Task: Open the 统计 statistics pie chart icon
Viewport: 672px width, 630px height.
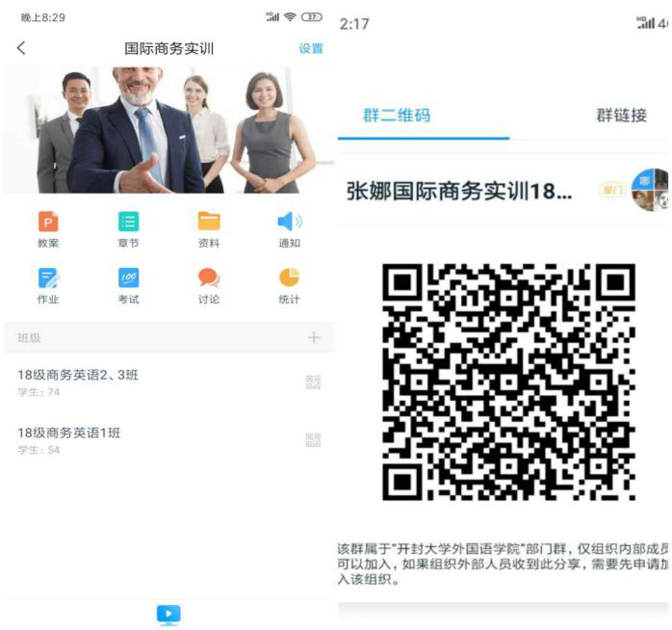Action: [289, 278]
